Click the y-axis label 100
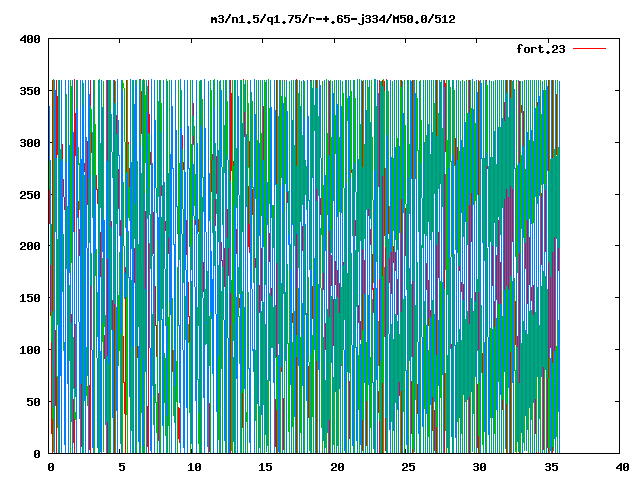 [30, 350]
